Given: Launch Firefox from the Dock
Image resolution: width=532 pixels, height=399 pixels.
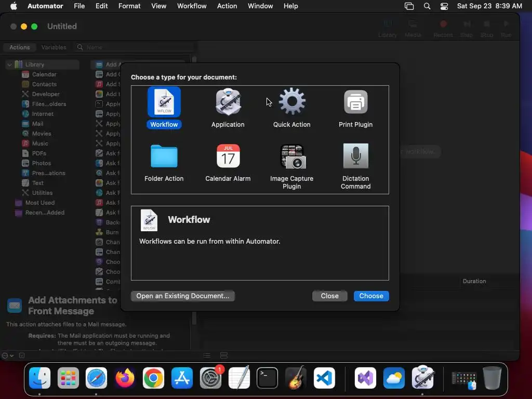Looking at the screenshot, I should (125, 378).
